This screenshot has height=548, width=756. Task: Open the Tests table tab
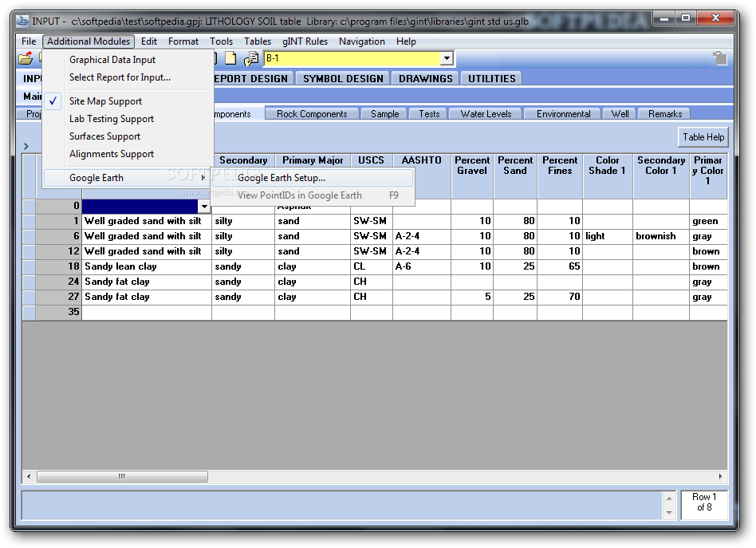(x=429, y=114)
